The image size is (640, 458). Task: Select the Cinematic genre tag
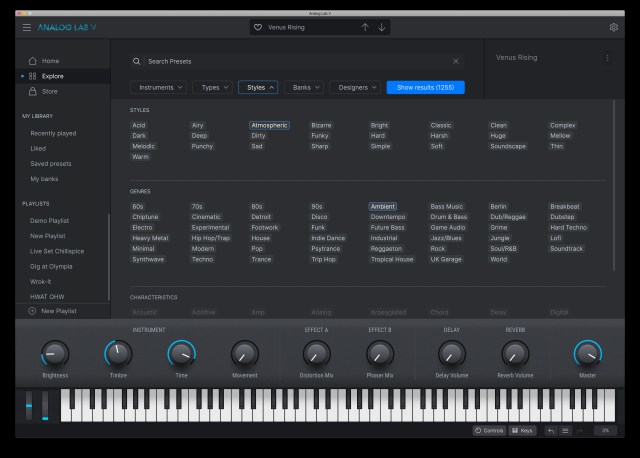206,217
